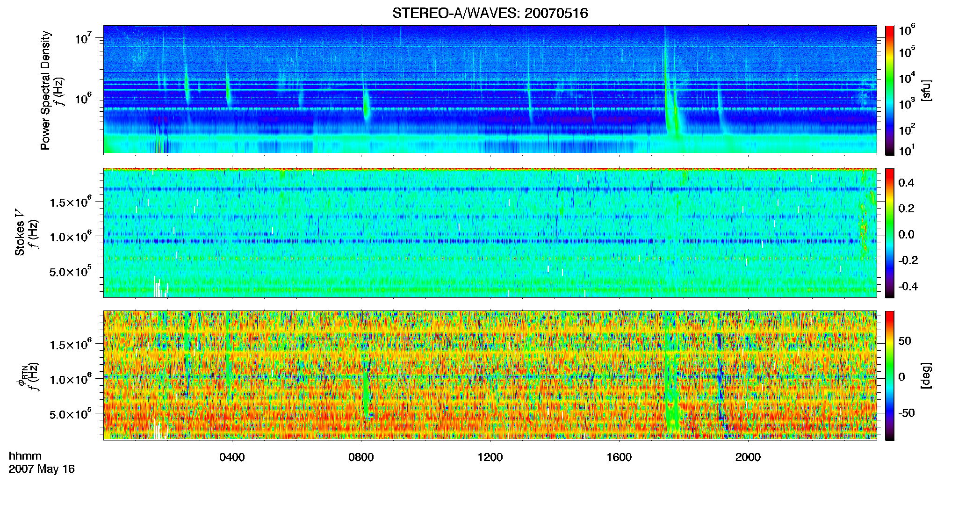980x505 pixels.
Task: Click the 0800 time tick label
Action: point(361,457)
